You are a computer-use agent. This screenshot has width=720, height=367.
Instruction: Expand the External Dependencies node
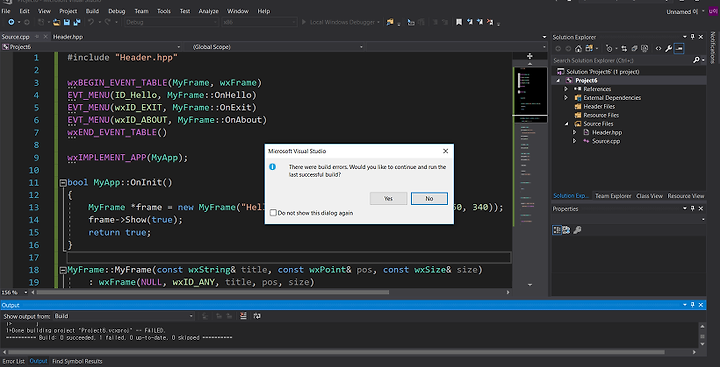(566, 98)
